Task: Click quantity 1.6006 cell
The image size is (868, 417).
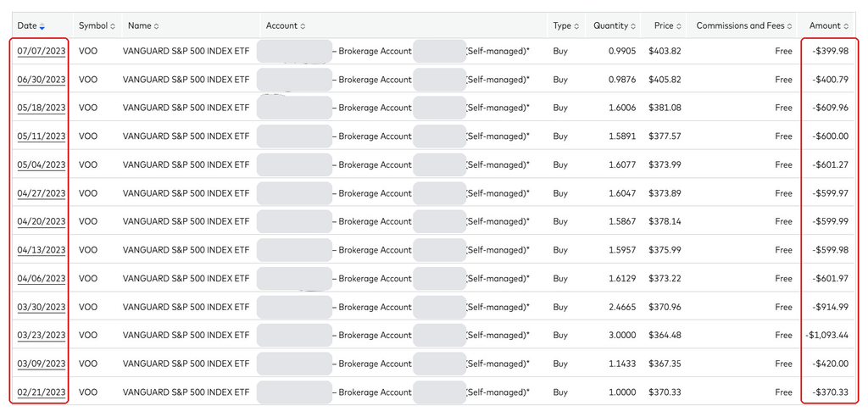Action: 623,108
